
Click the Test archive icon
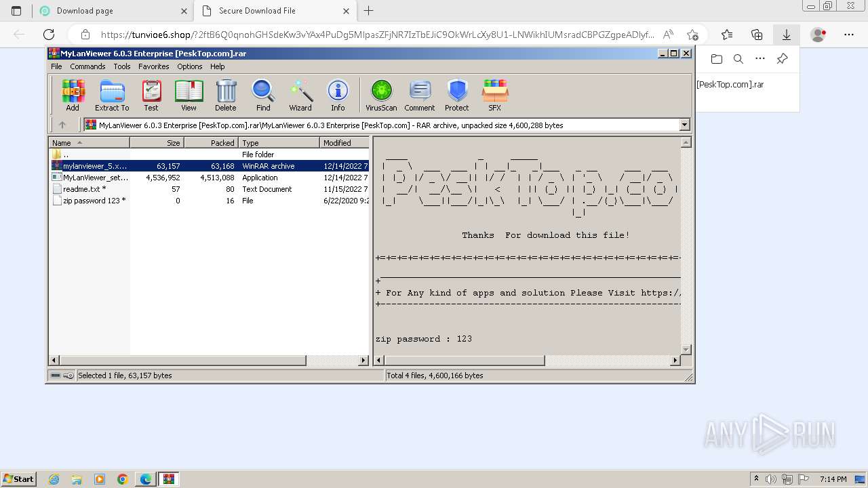coord(151,95)
